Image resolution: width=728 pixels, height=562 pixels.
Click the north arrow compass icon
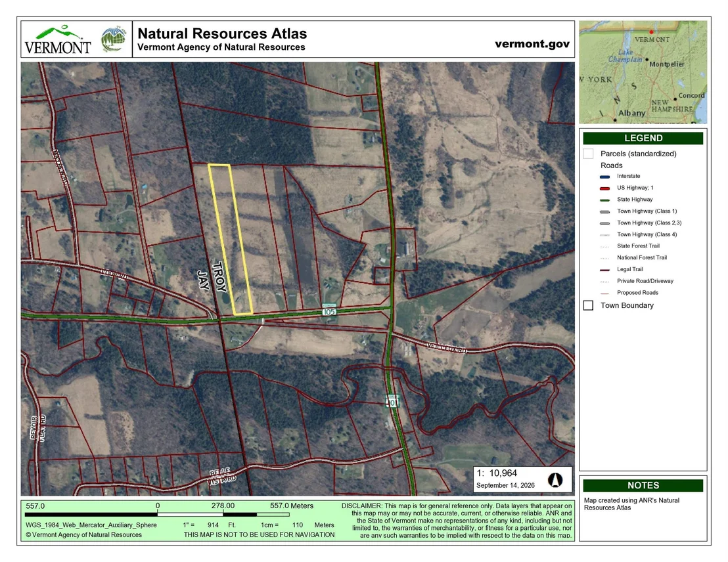(555, 479)
